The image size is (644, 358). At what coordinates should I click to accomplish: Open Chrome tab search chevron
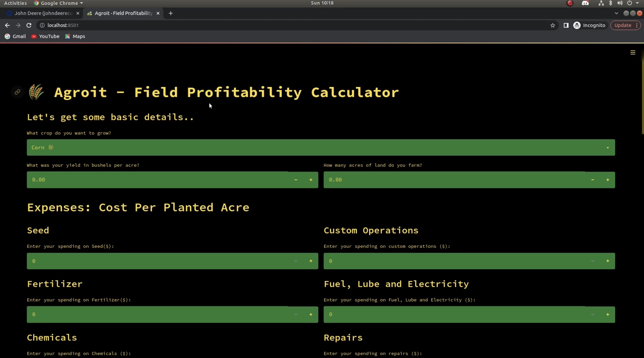(x=616, y=13)
